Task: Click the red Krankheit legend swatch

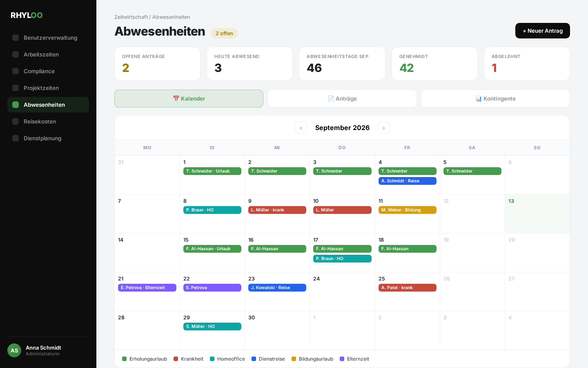Action: tap(176, 359)
